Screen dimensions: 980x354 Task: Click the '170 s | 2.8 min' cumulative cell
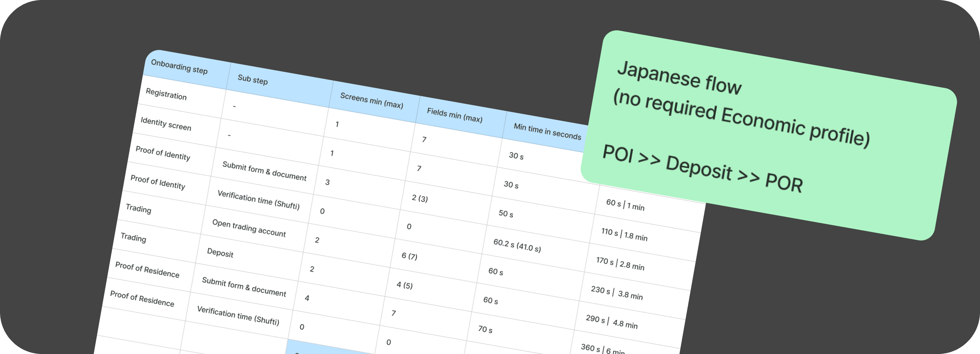[x=621, y=263]
